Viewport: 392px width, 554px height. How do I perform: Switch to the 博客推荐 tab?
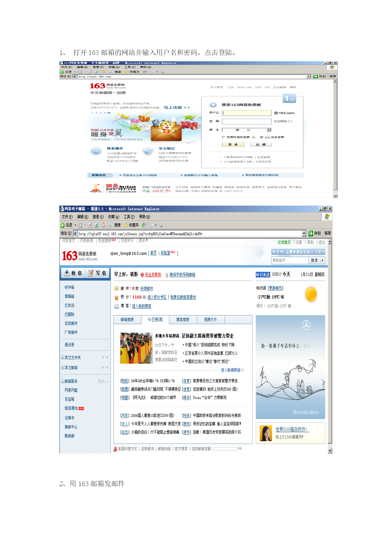pos(183,320)
